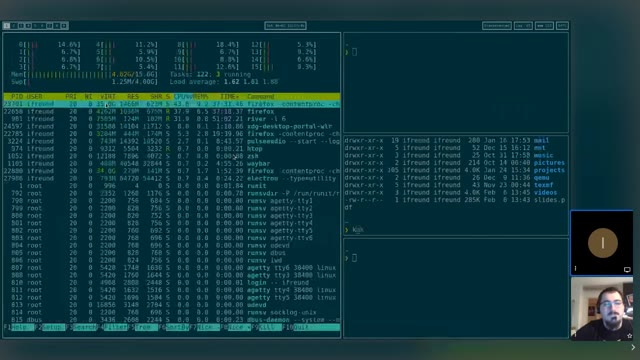The height and width of the screenshot is (360, 640).
Task: Click the Disconnected network status module
Action: point(497,26)
